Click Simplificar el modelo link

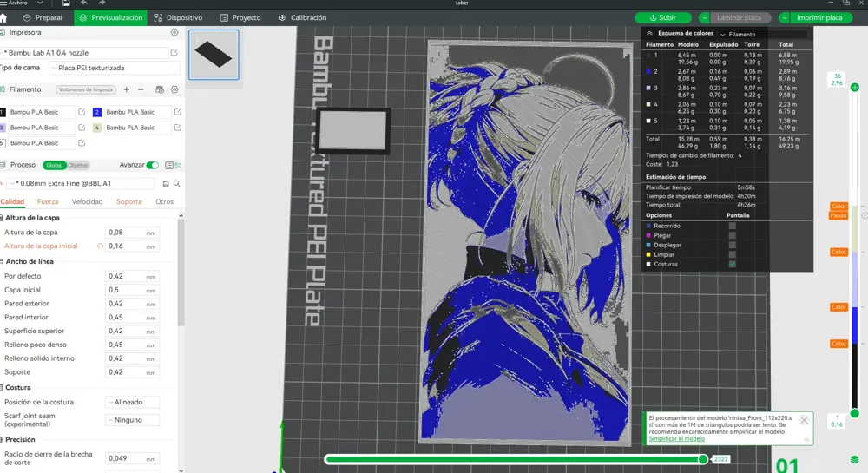pos(676,438)
